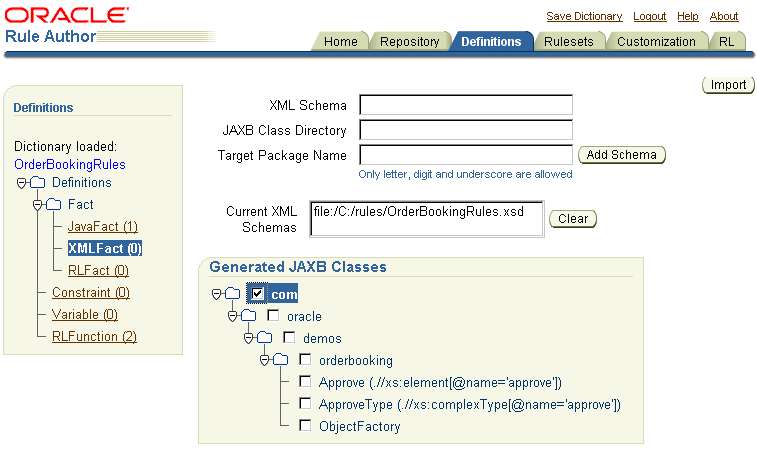This screenshot has height=455, width=757.
Task: Select JavaFact (1) in the tree
Action: (x=103, y=227)
